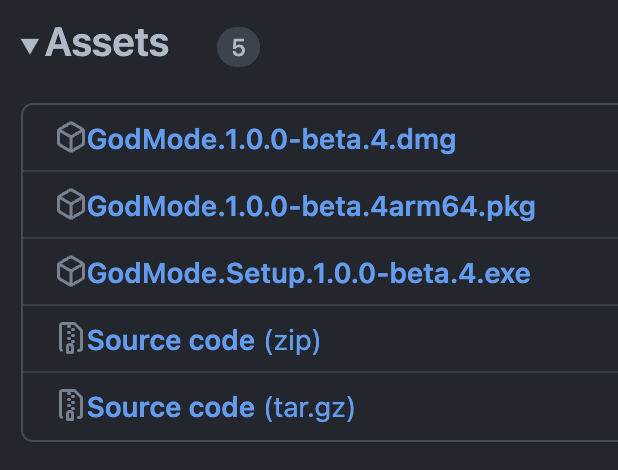Viewport: 618px width, 470px height.
Task: Click the "(tar.gz)" suffix text
Action: point(310,408)
